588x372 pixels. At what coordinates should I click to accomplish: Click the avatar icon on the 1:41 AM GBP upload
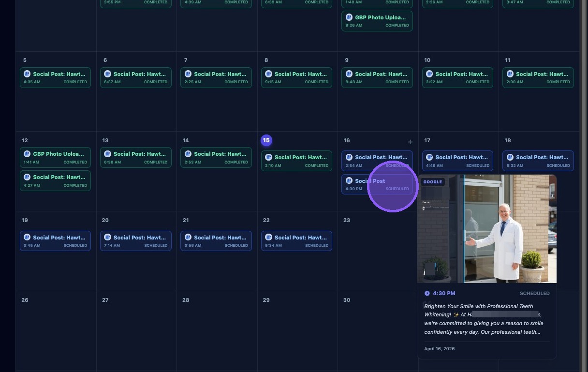27,154
